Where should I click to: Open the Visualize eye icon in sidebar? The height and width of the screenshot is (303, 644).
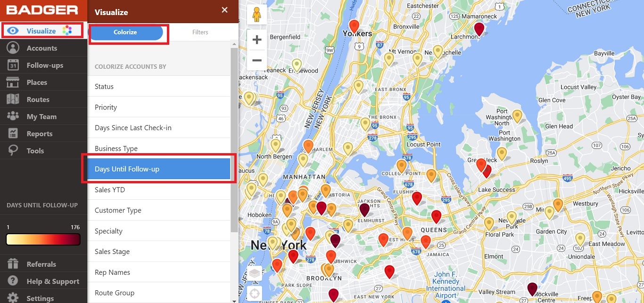[13, 31]
